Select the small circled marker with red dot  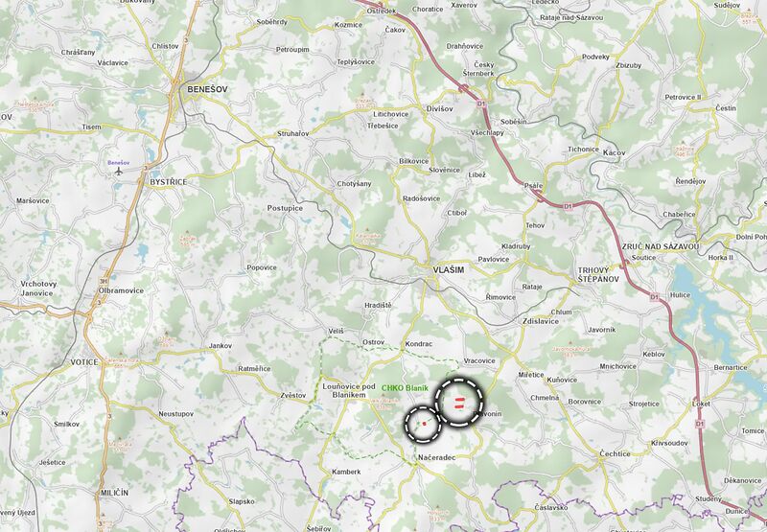(423, 424)
